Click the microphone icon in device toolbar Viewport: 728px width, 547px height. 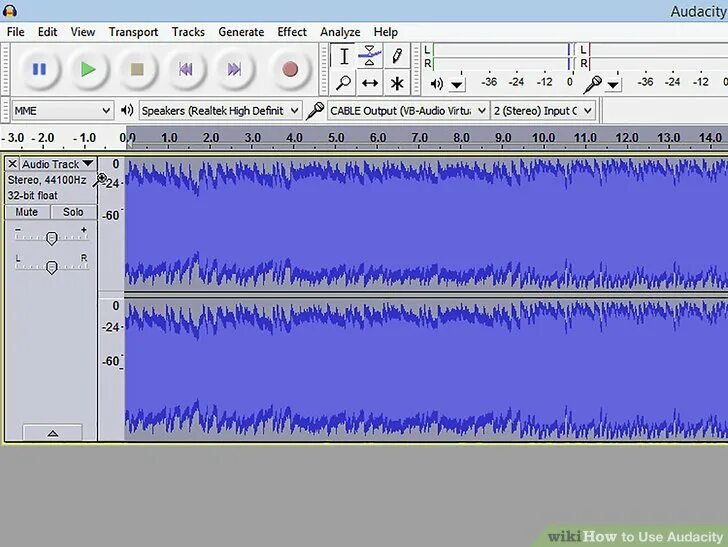point(315,111)
